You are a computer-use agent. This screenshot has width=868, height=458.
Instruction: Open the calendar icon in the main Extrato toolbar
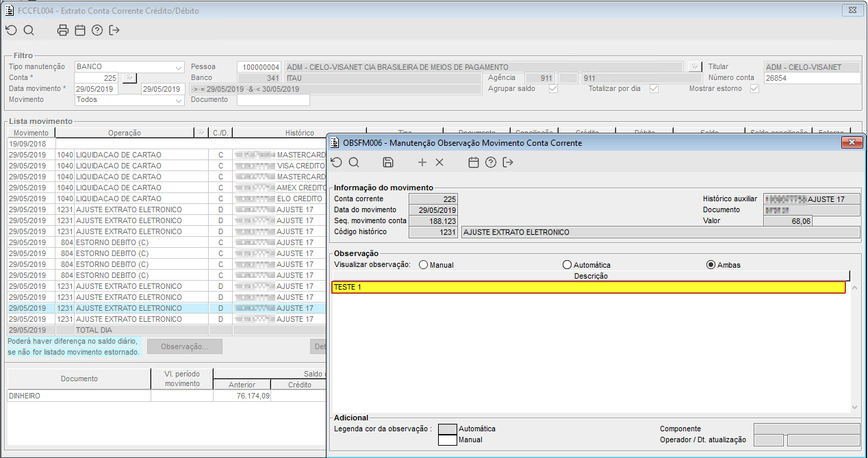tap(80, 30)
